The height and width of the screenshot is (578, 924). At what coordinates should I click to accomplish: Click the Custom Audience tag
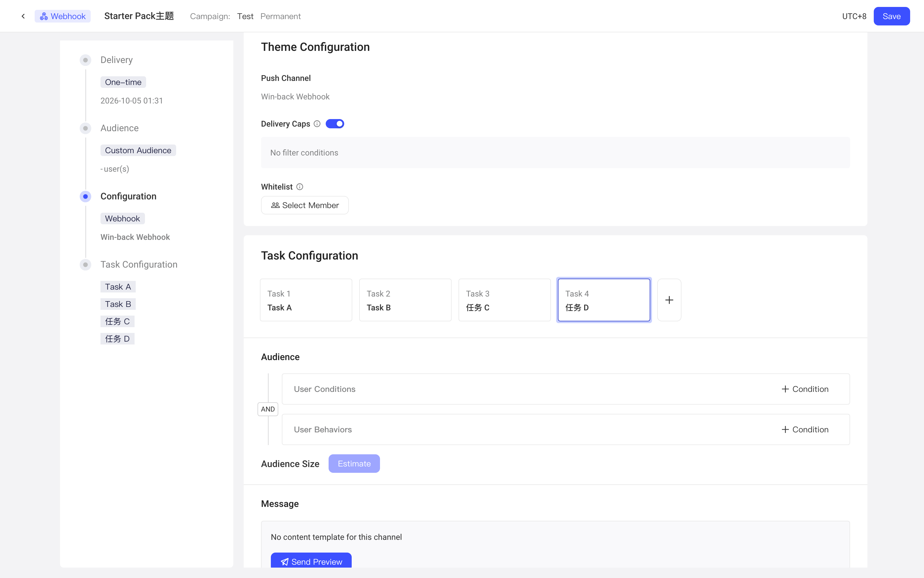pos(138,150)
